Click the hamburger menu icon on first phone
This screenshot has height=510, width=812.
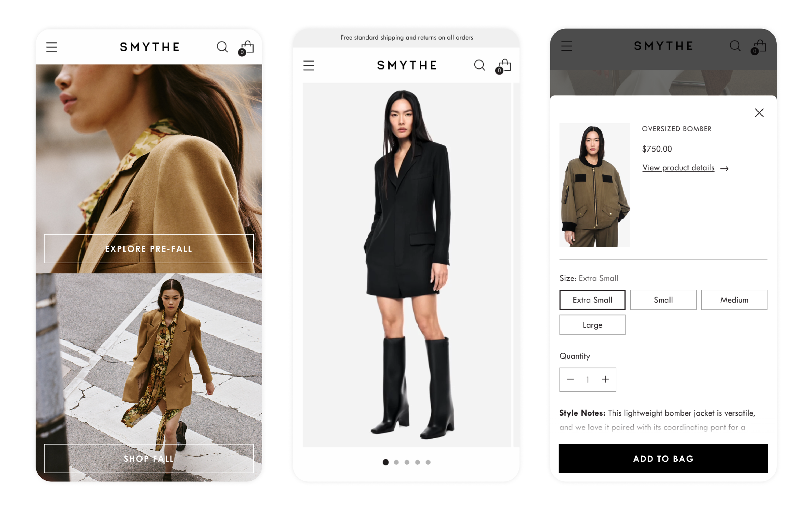point(52,46)
